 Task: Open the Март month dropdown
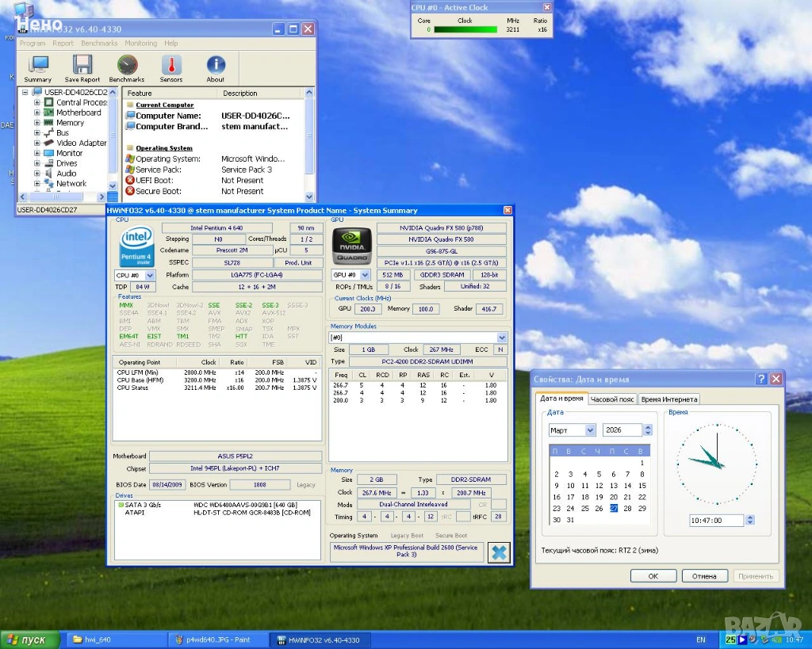click(590, 430)
